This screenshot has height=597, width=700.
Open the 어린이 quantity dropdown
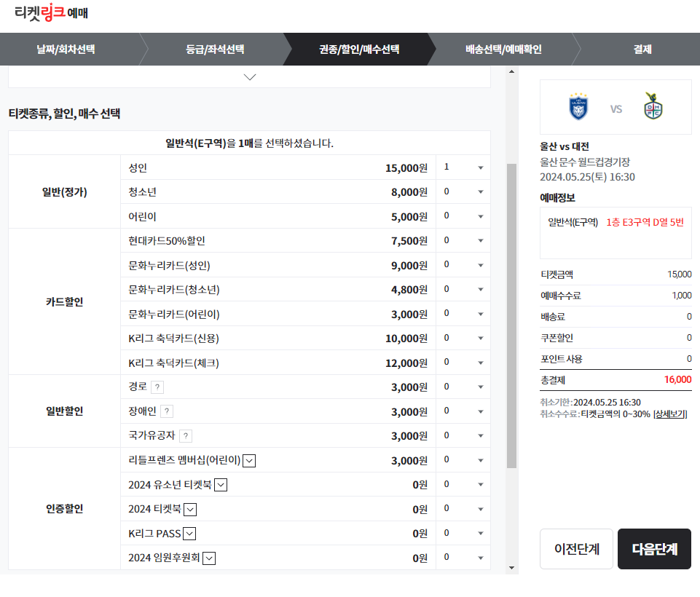click(x=463, y=216)
